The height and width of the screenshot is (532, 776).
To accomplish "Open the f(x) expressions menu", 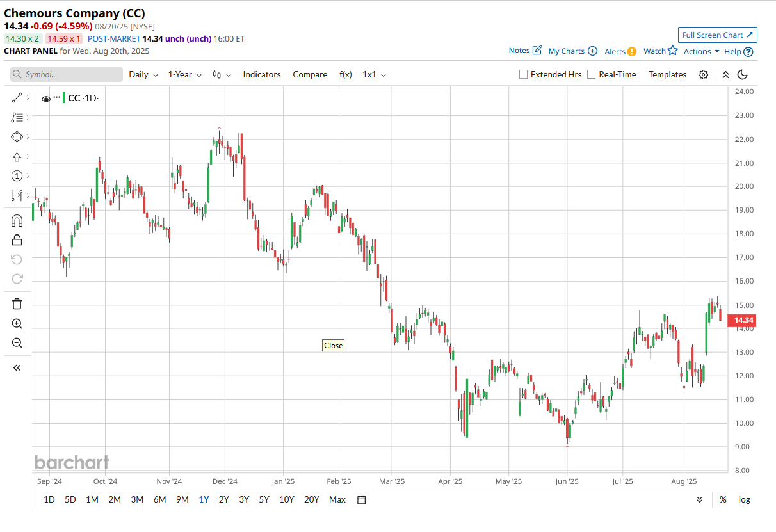I will [x=346, y=75].
